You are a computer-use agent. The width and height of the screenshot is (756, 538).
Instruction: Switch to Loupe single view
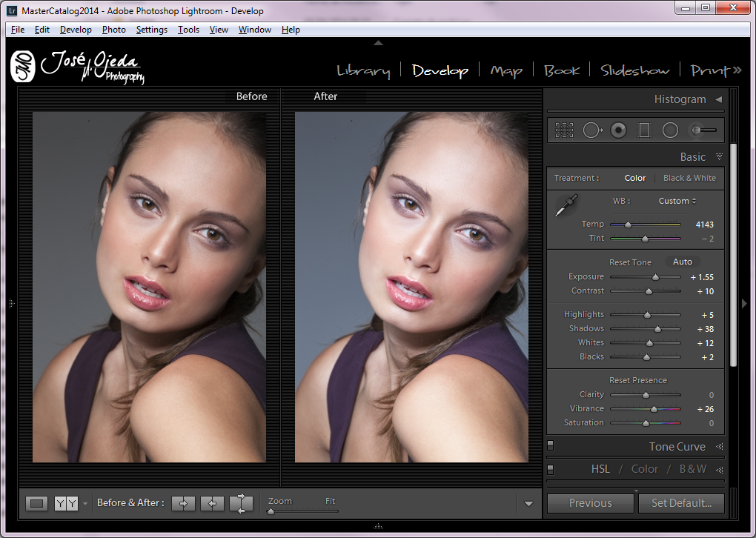click(x=36, y=503)
